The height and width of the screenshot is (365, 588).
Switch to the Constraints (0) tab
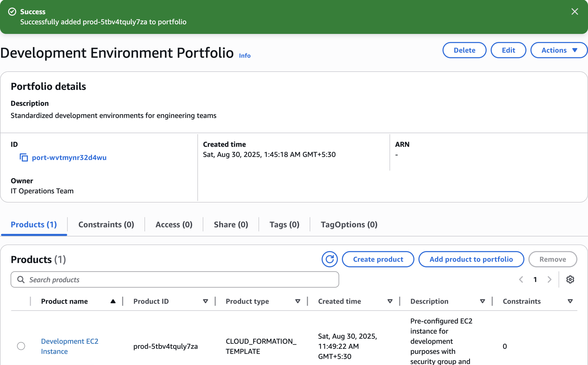pos(106,224)
